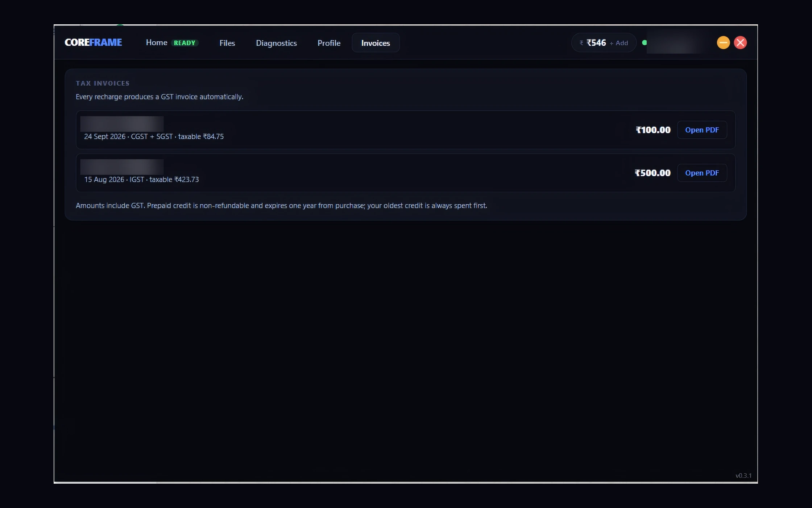Open PDF for the ₹100.00 invoice
Viewport: 812px width, 508px height.
[702, 130]
